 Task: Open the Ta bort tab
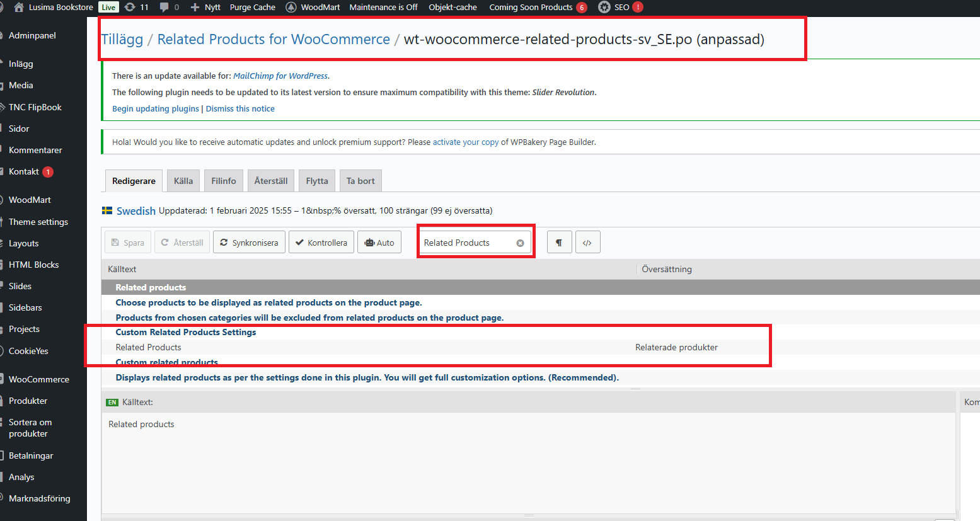click(360, 181)
